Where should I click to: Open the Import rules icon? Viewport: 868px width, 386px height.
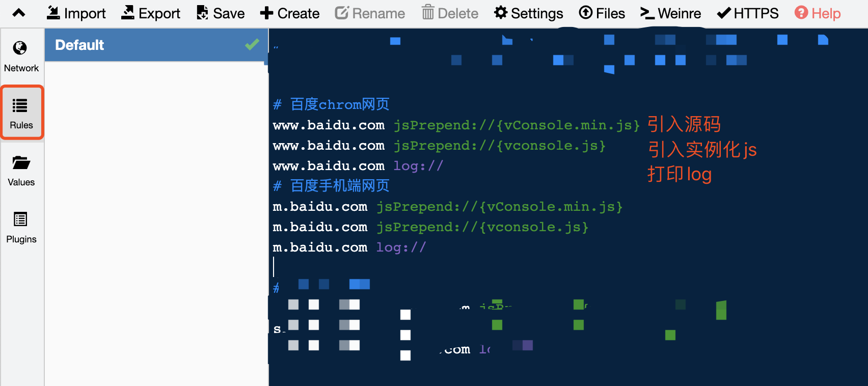75,13
